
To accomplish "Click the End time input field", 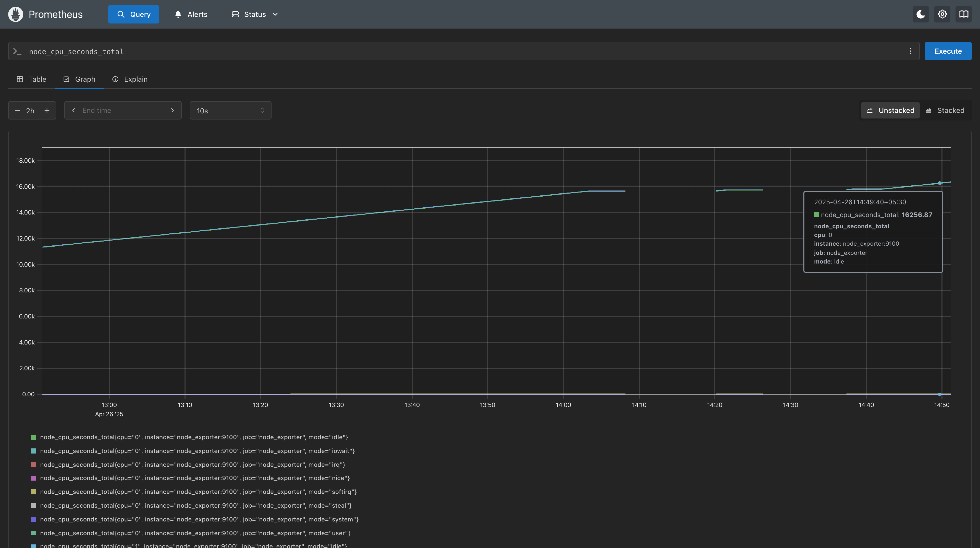I will pyautogui.click(x=123, y=110).
